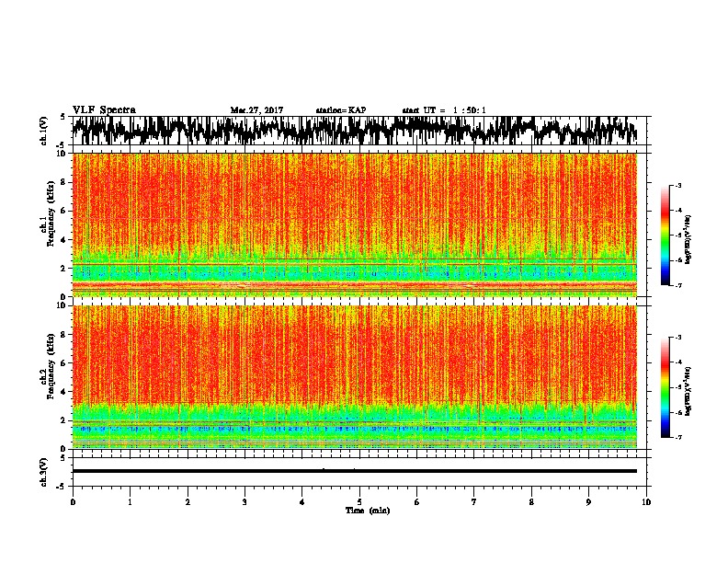Screen dimensions: 728x563
Task: Click time axis tick label "9"
Action: (588, 502)
